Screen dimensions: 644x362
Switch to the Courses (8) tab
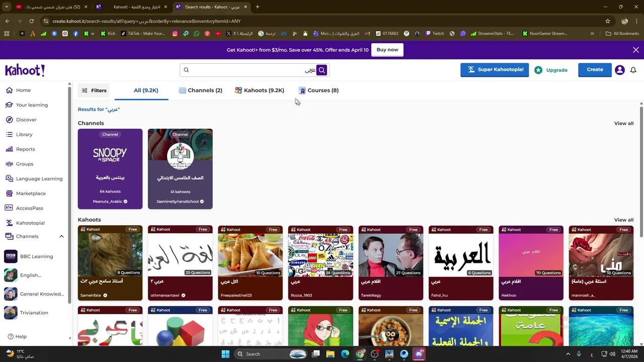(x=318, y=90)
